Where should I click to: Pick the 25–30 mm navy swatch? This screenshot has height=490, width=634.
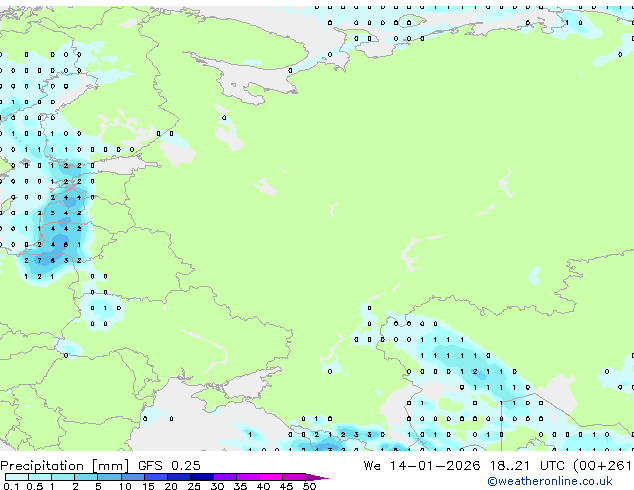coord(202,477)
